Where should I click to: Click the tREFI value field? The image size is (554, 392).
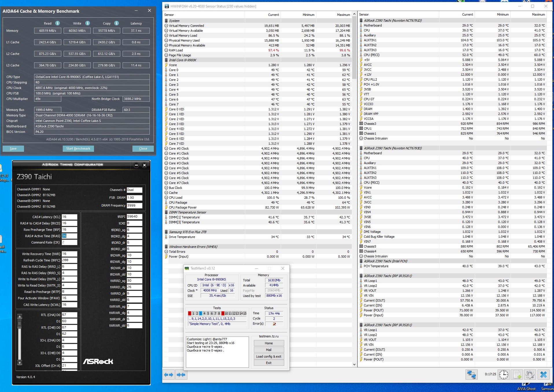click(134, 216)
